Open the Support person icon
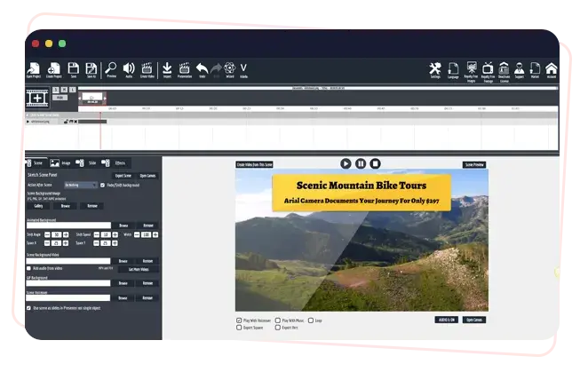588x372 pixels. (520, 70)
